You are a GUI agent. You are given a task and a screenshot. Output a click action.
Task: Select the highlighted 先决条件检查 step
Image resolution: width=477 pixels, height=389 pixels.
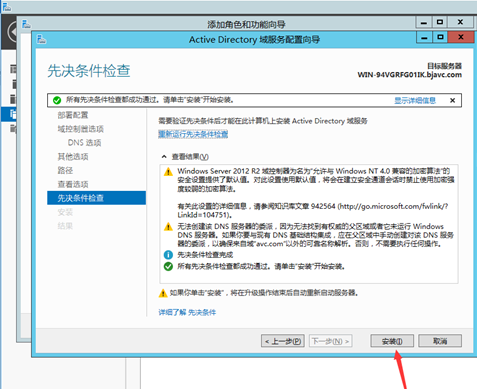coord(96,198)
